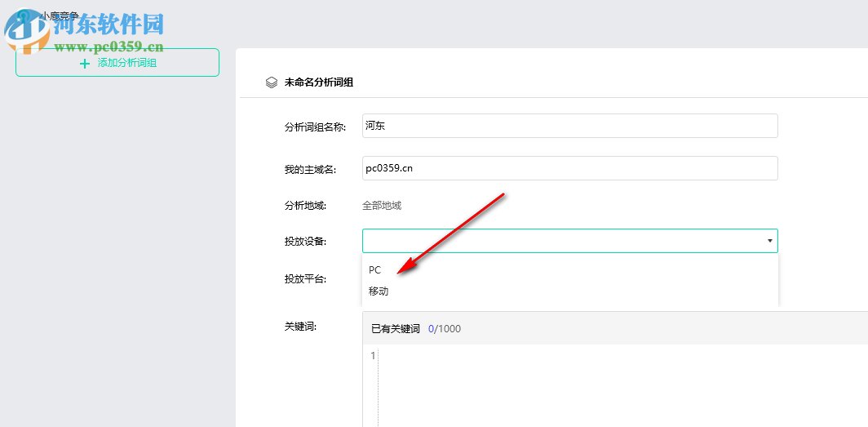Click the 添加分析词组 button
The width and height of the screenshot is (868, 427).
click(117, 63)
